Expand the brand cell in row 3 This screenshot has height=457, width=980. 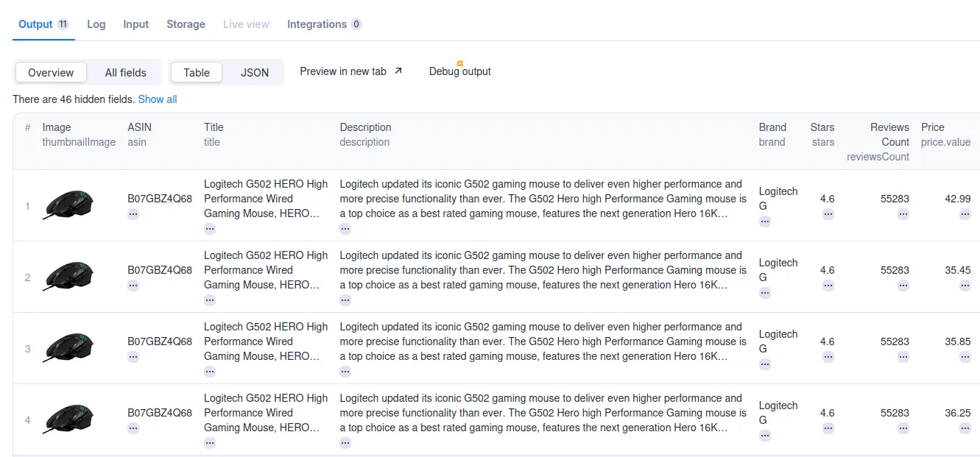(x=765, y=364)
